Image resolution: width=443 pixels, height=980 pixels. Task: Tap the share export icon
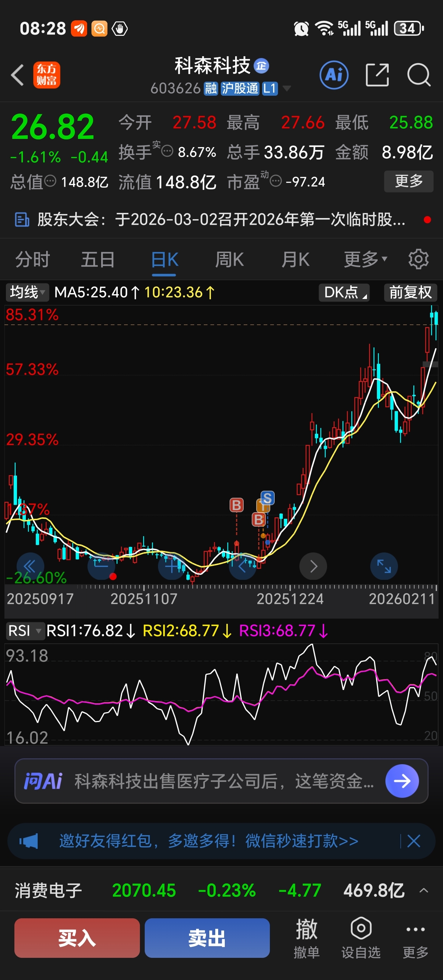point(377,75)
